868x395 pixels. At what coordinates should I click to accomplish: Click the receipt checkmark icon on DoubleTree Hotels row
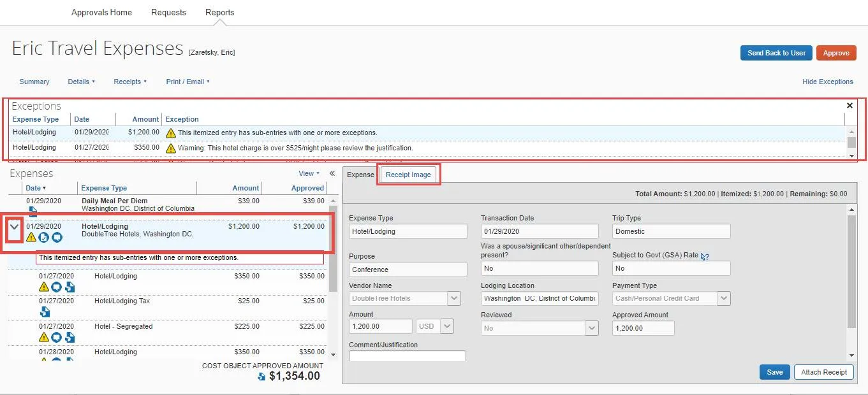pos(44,238)
